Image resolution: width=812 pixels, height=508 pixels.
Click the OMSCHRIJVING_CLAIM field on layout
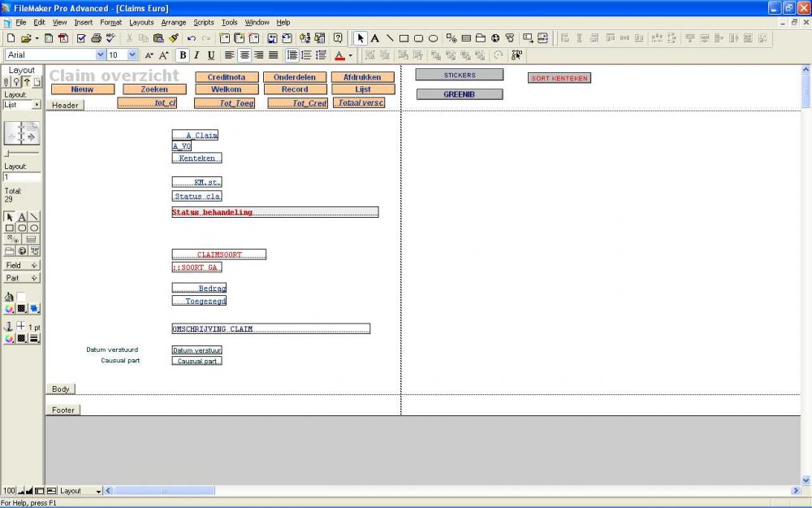tap(270, 329)
